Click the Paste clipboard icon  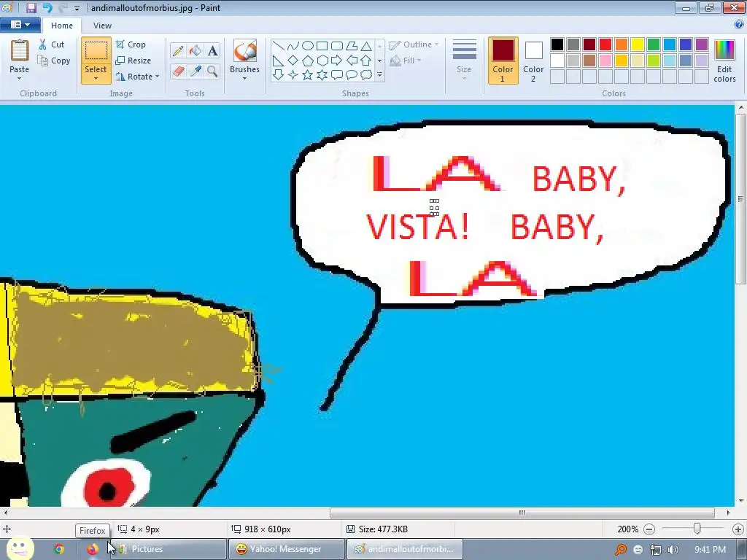click(x=20, y=50)
